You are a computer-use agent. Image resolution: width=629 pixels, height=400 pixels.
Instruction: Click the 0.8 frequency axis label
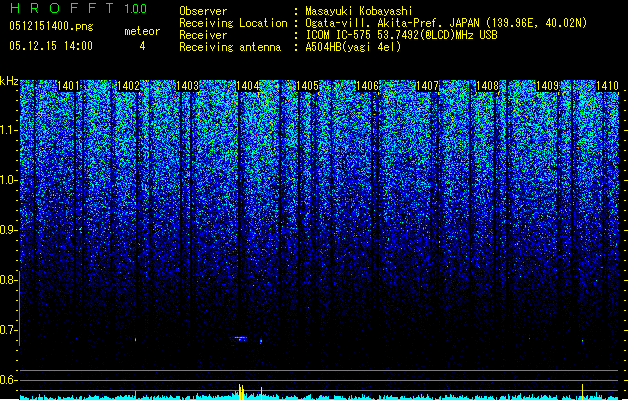[8, 280]
